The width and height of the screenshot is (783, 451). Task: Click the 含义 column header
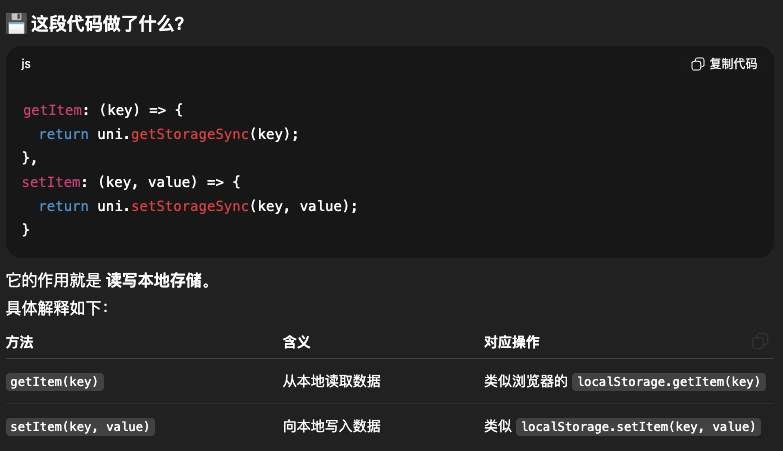tap(297, 342)
